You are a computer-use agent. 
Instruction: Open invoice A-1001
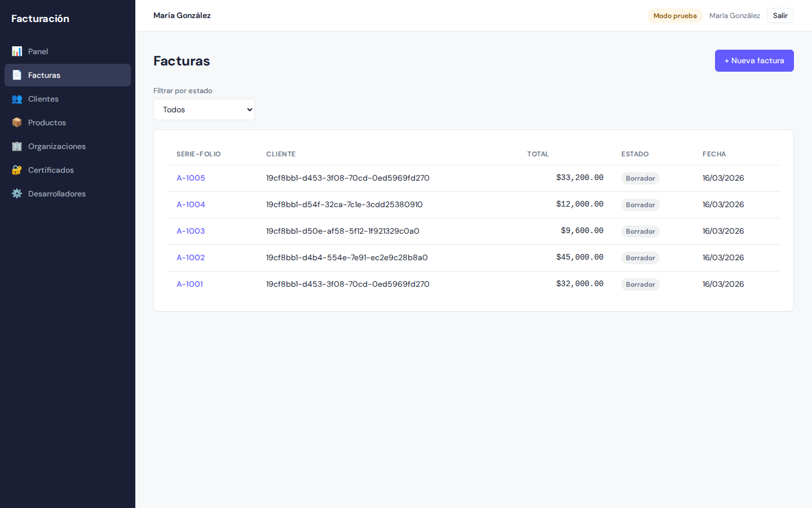pyautogui.click(x=189, y=284)
